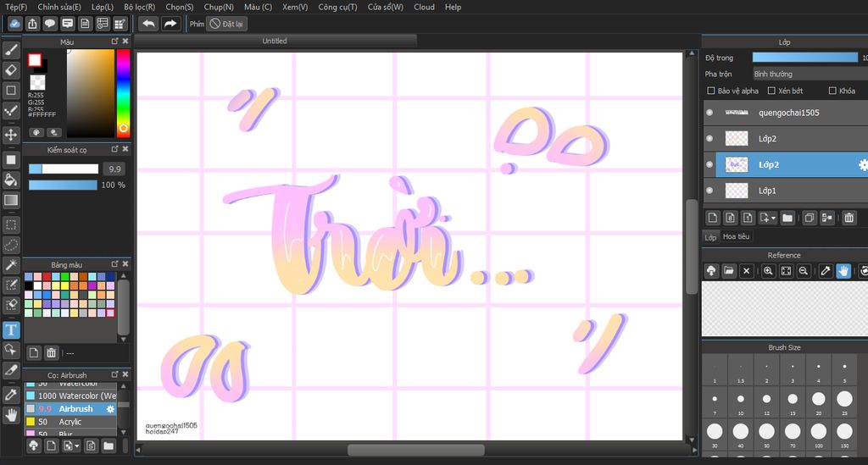
Task: Switch to the Hoa tiêu tab
Action: (x=737, y=236)
